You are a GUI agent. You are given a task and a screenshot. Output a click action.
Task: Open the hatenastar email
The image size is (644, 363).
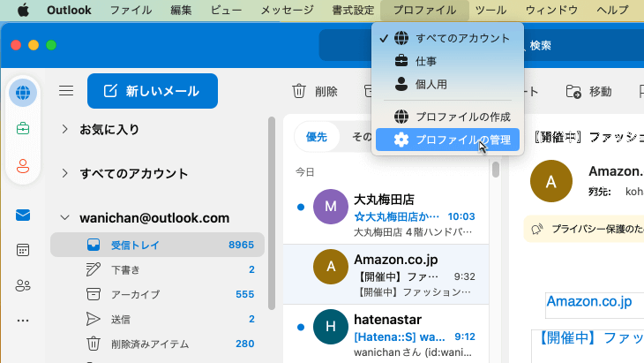386,334
